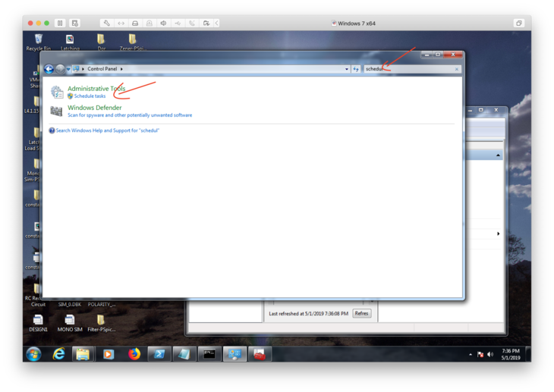Viewport: 554px width, 392px height.
Task: Open Windows Defender heading link
Action: coord(95,108)
